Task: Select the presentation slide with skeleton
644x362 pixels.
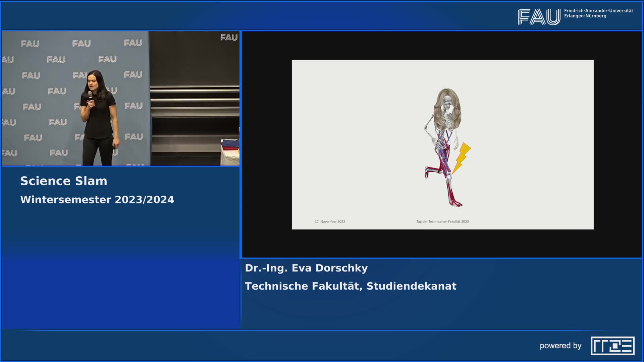Action: click(x=442, y=144)
